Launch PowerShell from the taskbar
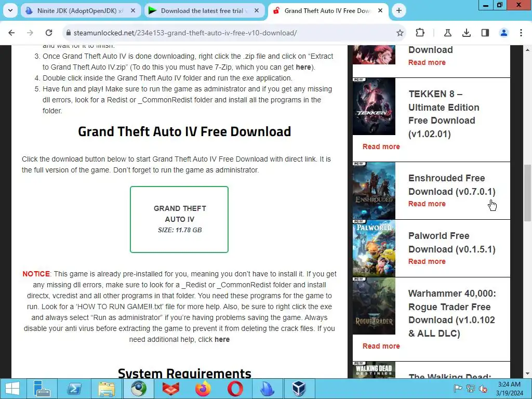 tap(74, 389)
